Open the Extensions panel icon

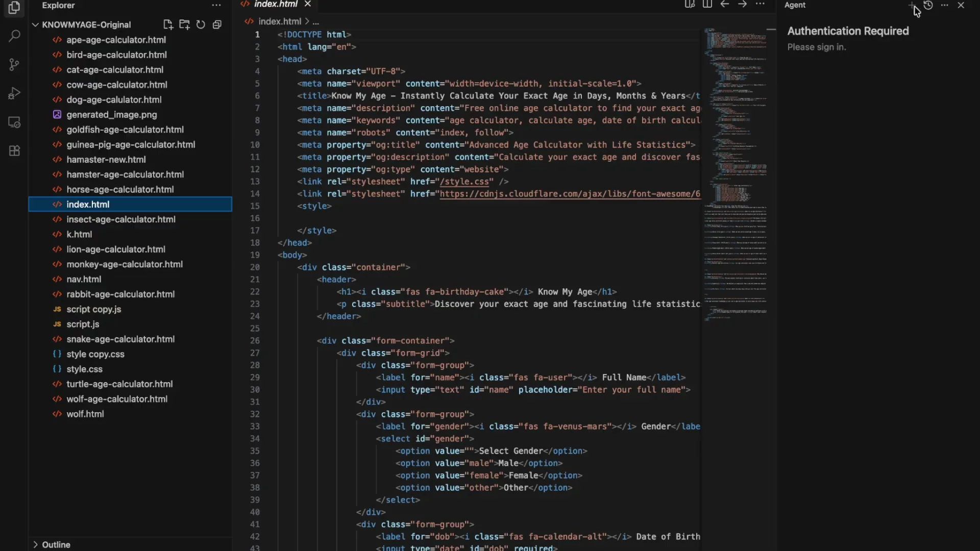pos(14,151)
